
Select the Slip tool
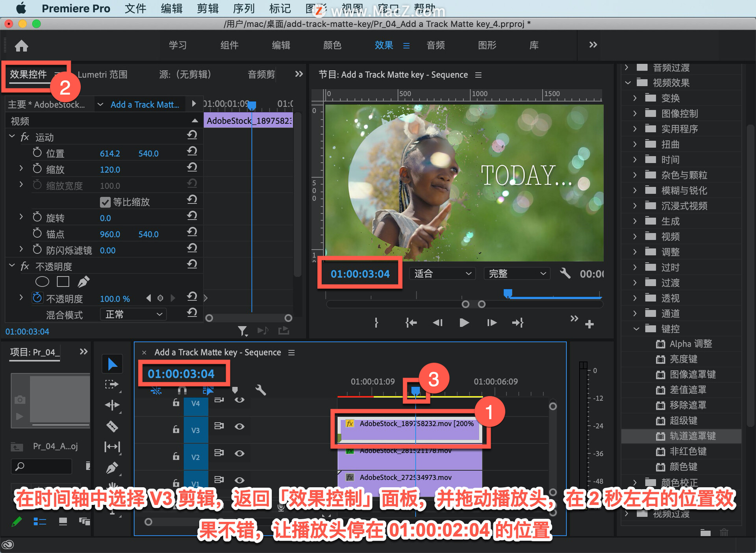[112, 447]
